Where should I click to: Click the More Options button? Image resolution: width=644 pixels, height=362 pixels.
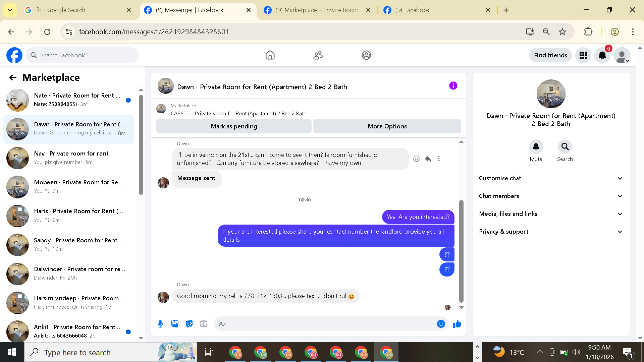(x=387, y=126)
